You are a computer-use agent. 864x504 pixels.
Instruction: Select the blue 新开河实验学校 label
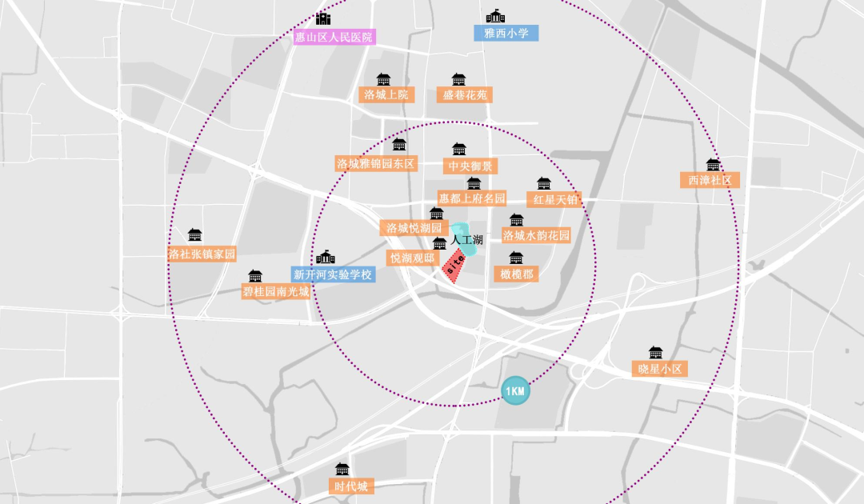pyautogui.click(x=333, y=274)
